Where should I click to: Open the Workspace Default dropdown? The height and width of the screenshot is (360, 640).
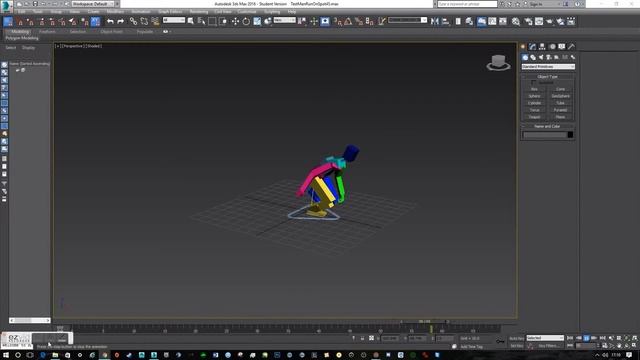coord(93,4)
